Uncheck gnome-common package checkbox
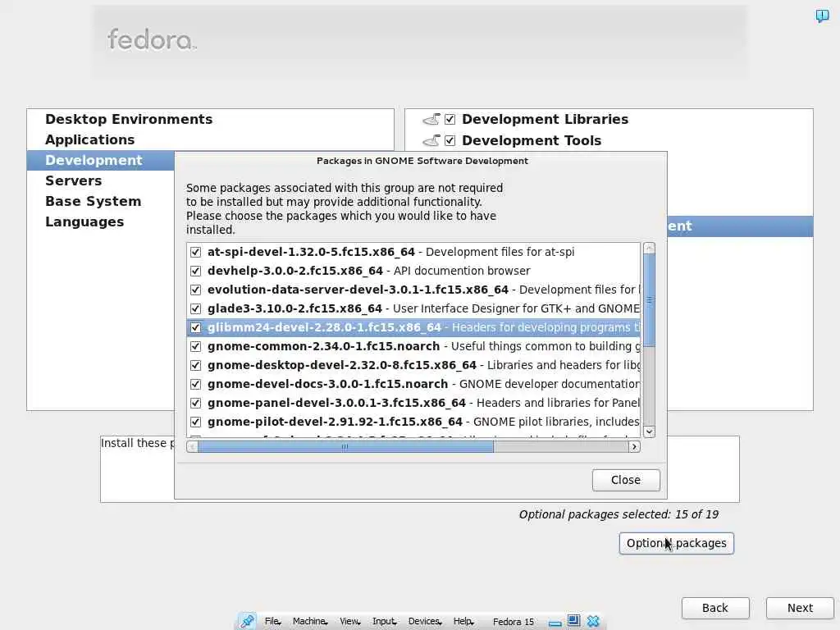This screenshot has height=630, width=840. point(195,346)
